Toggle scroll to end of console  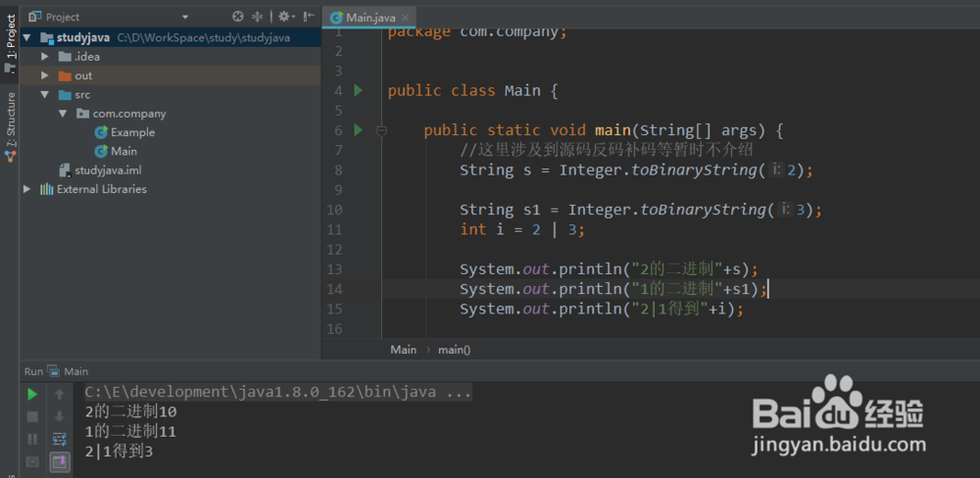(x=60, y=461)
